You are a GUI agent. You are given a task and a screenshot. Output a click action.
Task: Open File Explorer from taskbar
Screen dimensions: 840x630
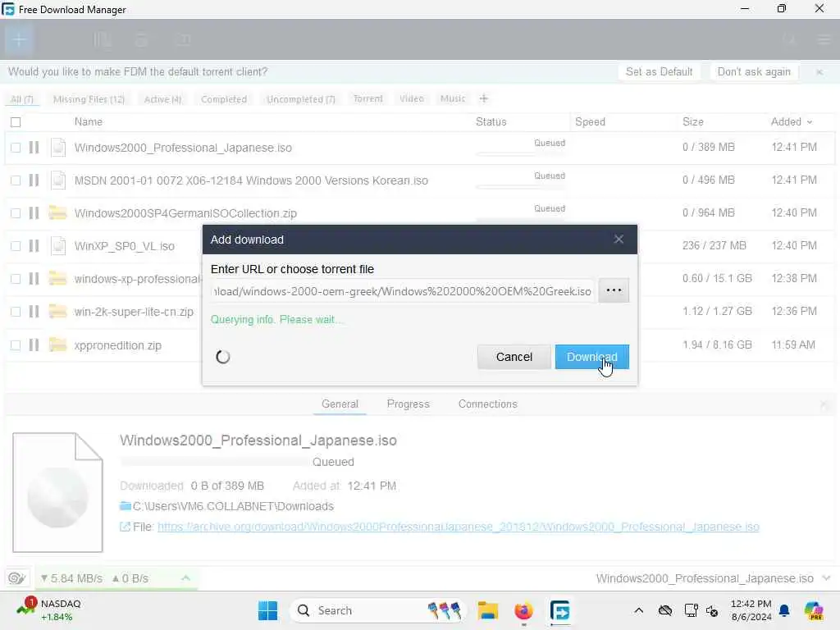487,610
